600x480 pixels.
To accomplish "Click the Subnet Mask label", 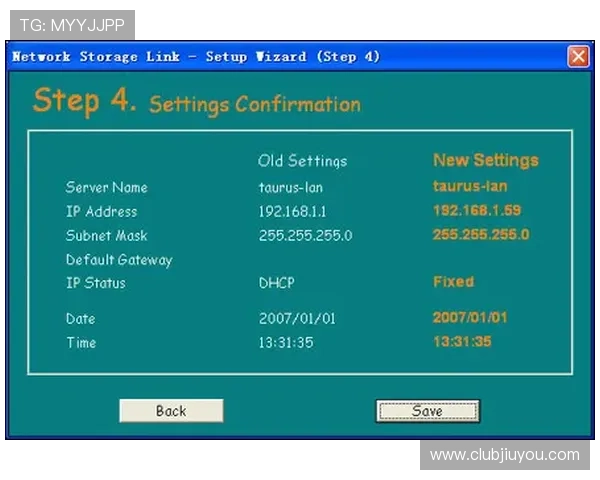I will (x=106, y=236).
